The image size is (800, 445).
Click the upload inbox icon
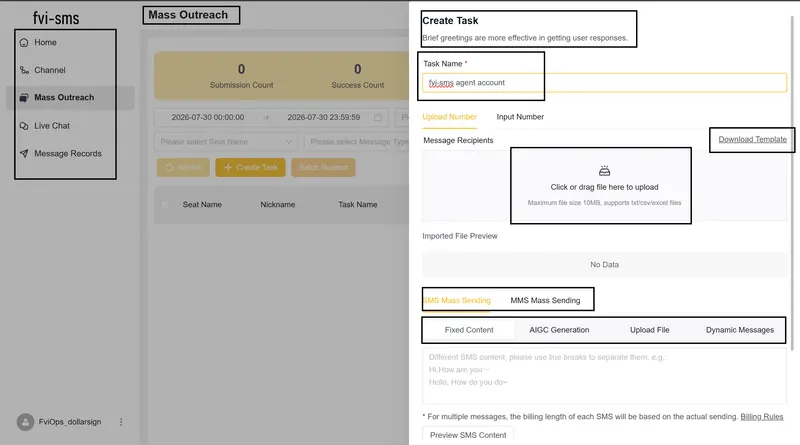[604, 170]
